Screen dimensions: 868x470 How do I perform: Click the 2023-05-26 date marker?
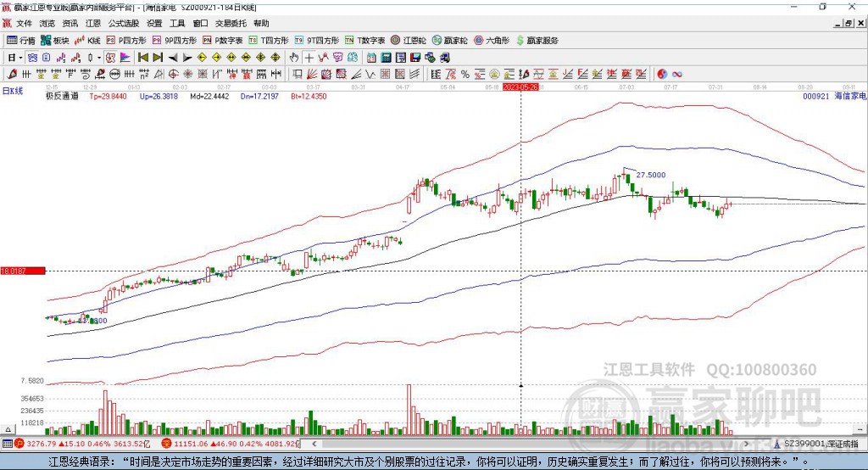520,87
